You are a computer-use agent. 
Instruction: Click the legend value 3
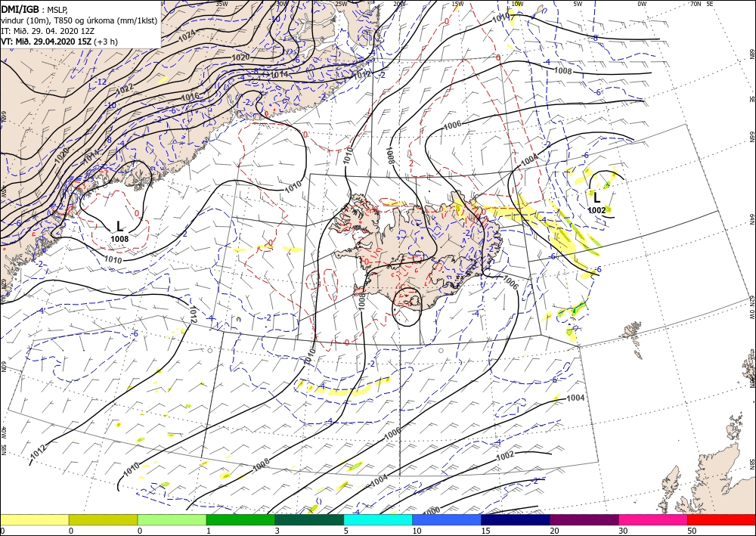(x=277, y=531)
